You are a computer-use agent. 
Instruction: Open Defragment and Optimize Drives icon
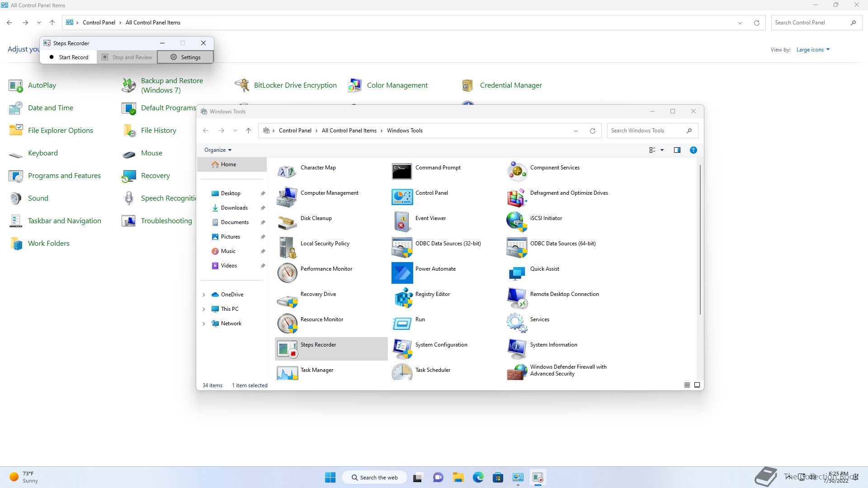517,197
